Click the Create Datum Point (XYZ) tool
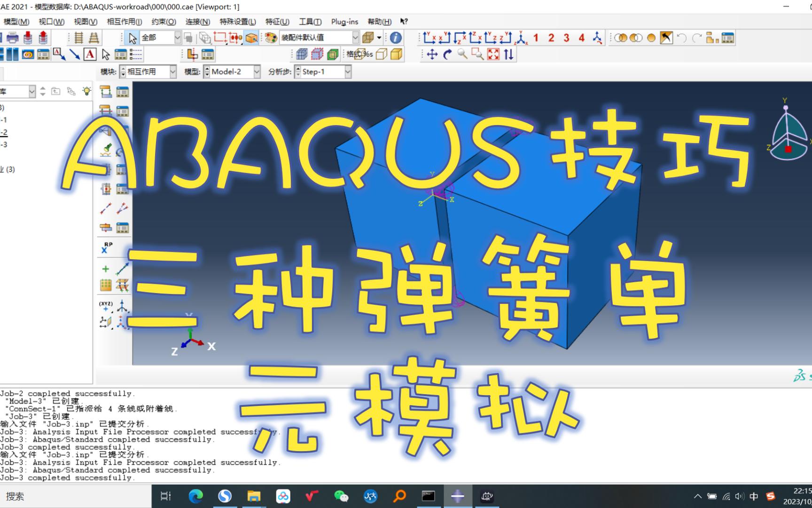The width and height of the screenshot is (812, 508). point(106,306)
